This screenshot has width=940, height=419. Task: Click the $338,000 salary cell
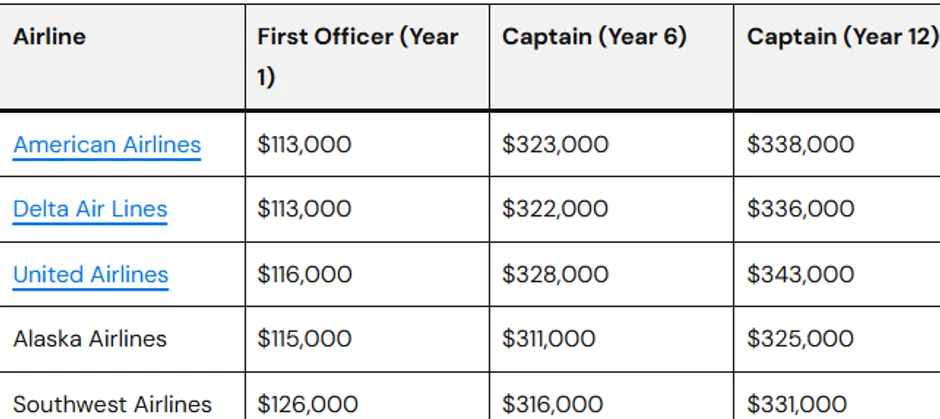(x=800, y=144)
